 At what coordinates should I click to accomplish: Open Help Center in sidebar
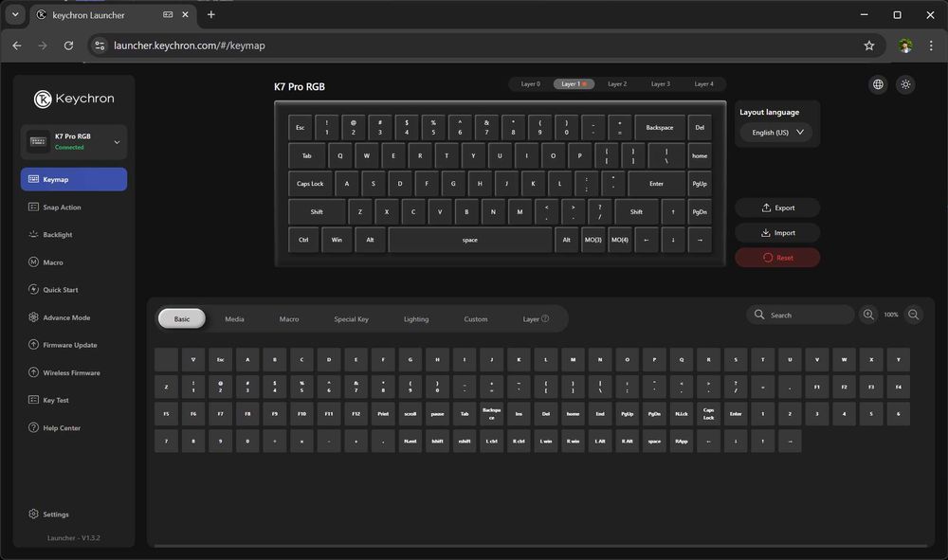tap(74, 427)
